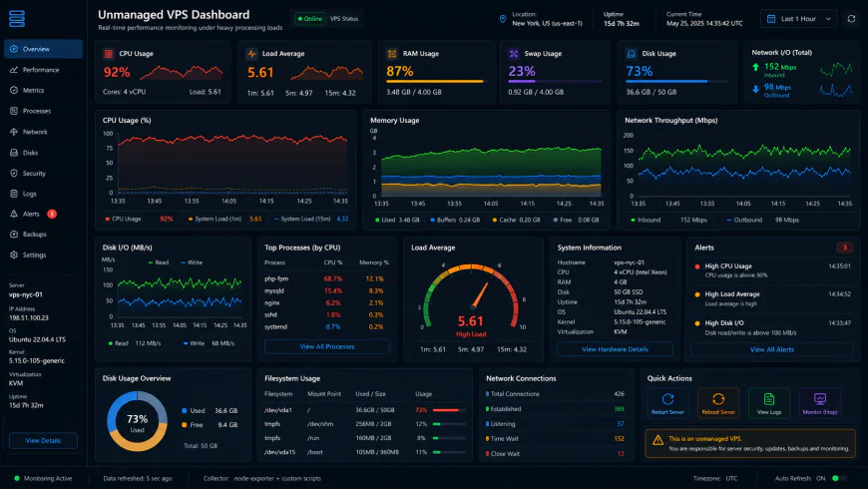Click the Collector node-exporter status text
868x489 pixels.
(261, 478)
